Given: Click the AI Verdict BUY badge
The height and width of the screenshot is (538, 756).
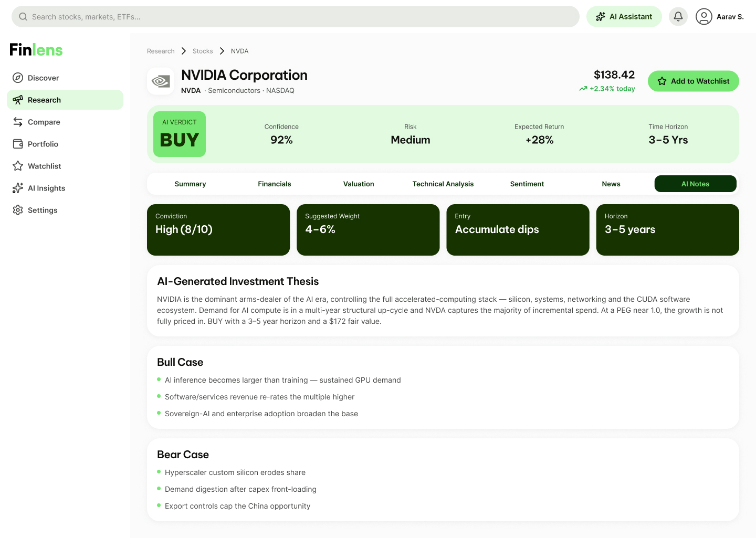Looking at the screenshot, I should [180, 134].
